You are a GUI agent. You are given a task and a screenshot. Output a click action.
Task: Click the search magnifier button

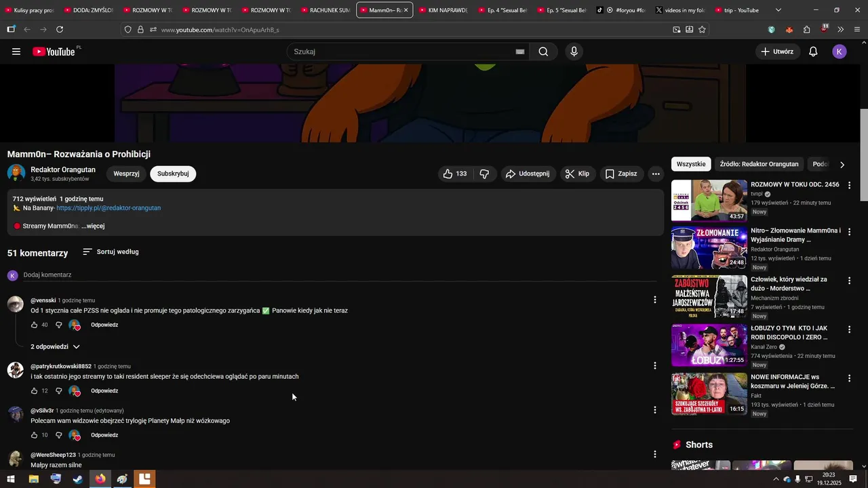coord(543,52)
